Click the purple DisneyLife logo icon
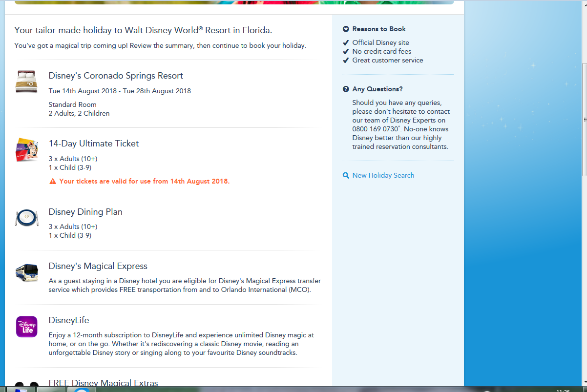 pyautogui.click(x=26, y=327)
